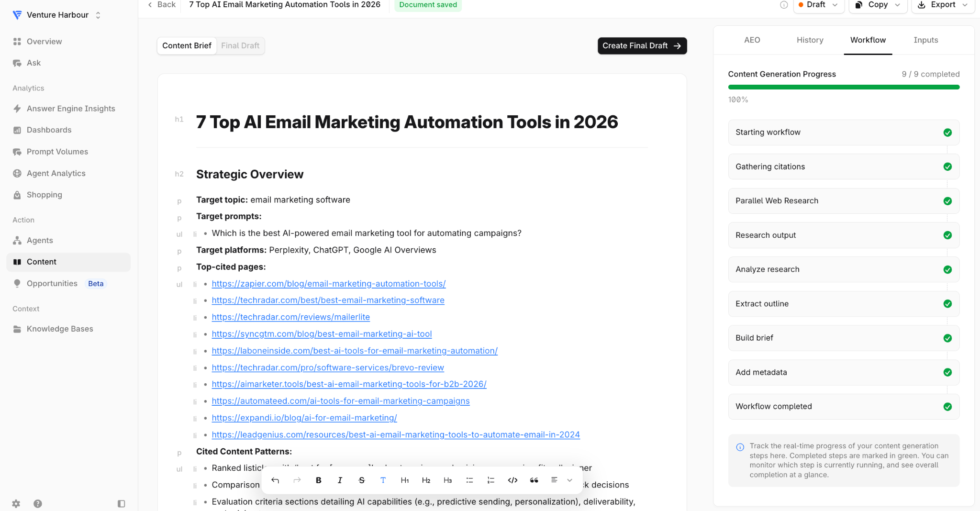
Task: Toggle bold formatting
Action: click(318, 480)
